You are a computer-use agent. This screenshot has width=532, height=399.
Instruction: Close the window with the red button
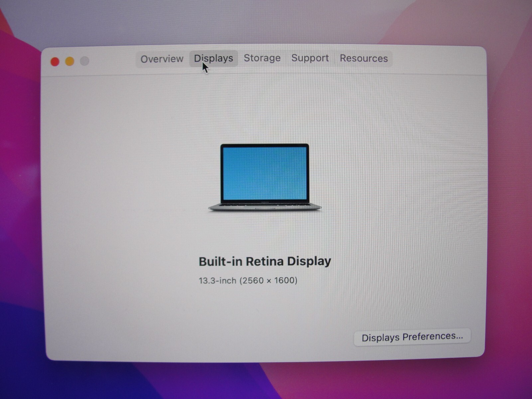[55, 62]
